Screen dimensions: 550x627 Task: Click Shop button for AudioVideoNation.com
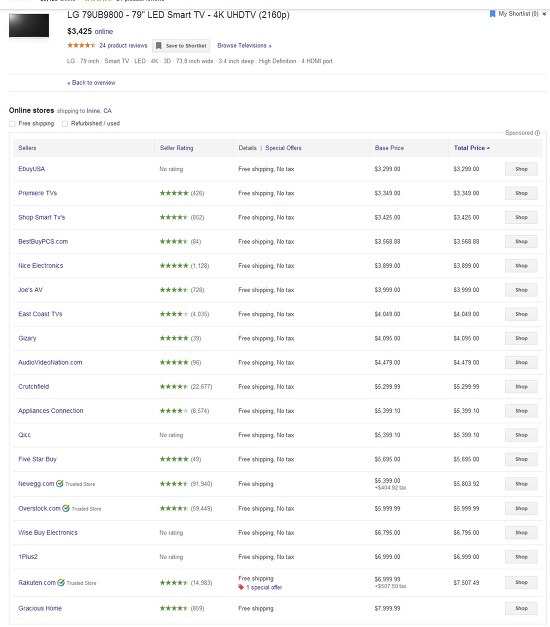[x=521, y=363]
